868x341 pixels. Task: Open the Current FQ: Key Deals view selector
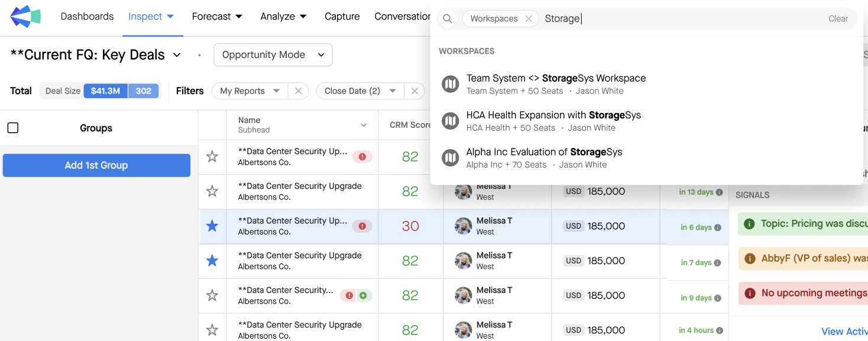pos(96,55)
